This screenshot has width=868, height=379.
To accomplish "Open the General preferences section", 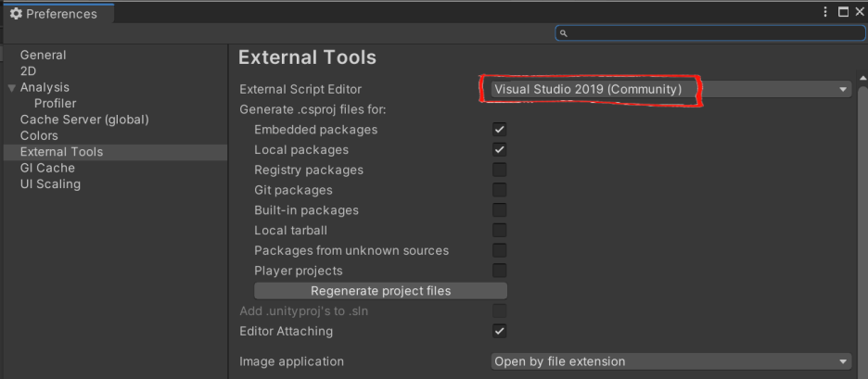I will pyautogui.click(x=44, y=56).
